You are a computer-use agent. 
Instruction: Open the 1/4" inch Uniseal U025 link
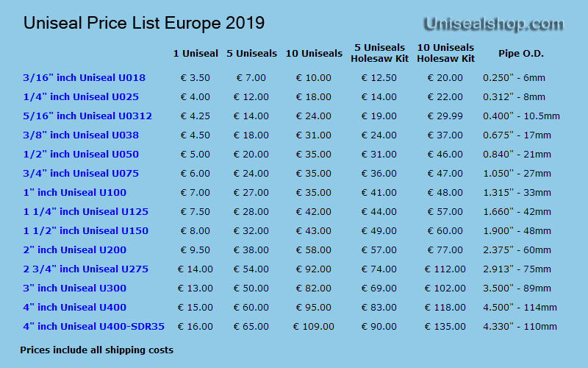(81, 97)
